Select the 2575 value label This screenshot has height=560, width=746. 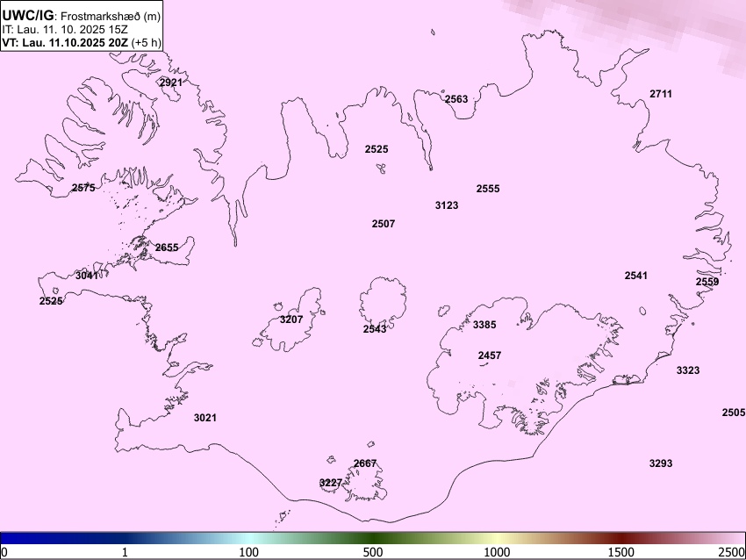point(83,188)
